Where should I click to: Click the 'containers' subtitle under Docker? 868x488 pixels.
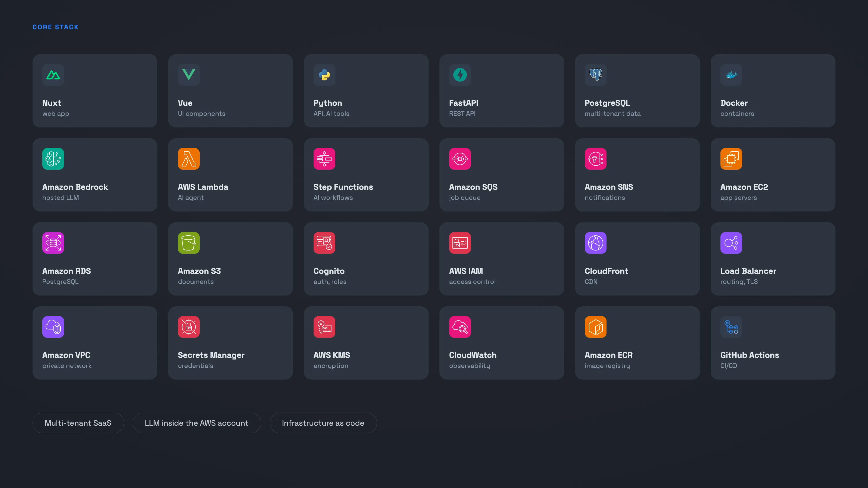pos(737,114)
